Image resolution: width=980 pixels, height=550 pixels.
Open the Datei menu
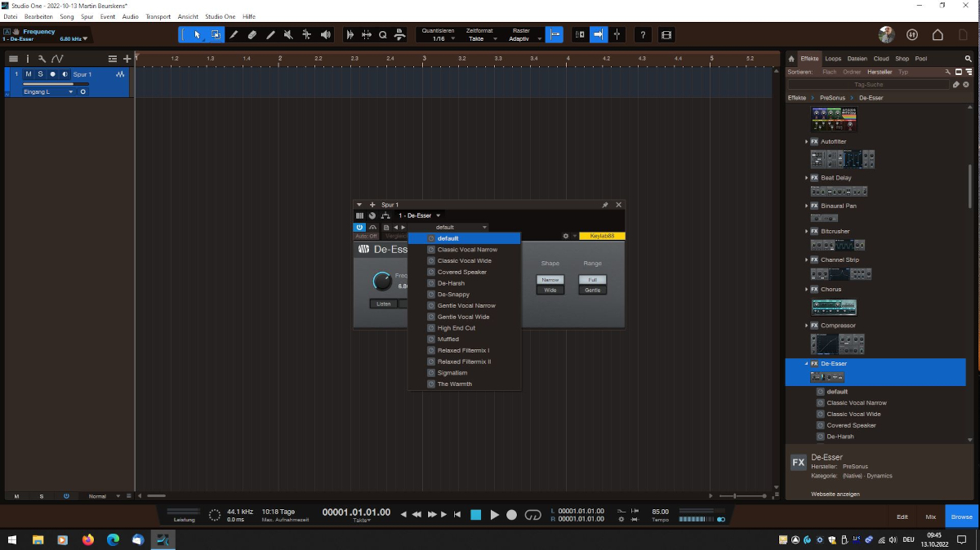pos(11,16)
